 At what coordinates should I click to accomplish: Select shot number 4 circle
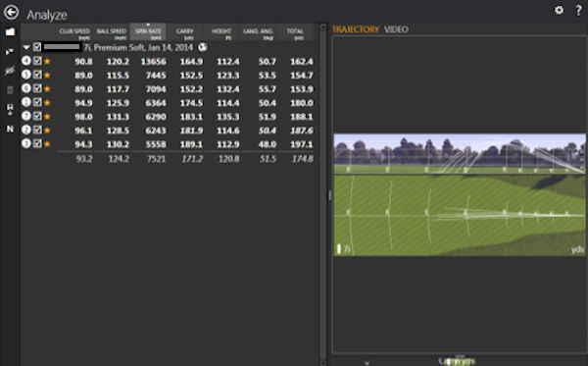click(25, 61)
